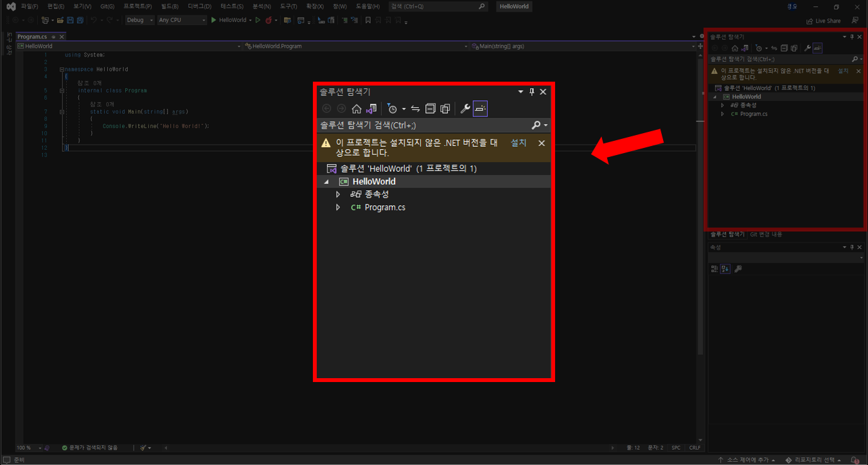The width and height of the screenshot is (868, 465).
Task: Start HelloWorld without debugging using the outlined play icon
Action: pyautogui.click(x=258, y=20)
